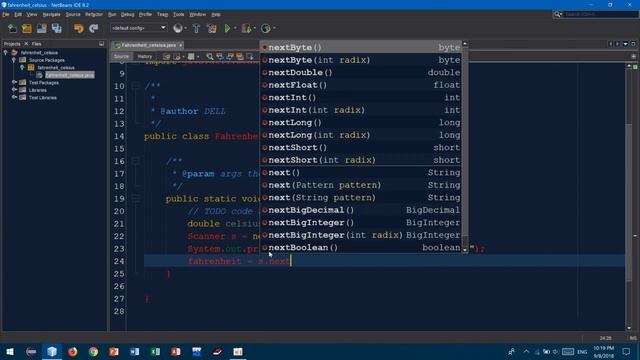Click the editor's Find Next Occurrence icon

tap(230, 57)
